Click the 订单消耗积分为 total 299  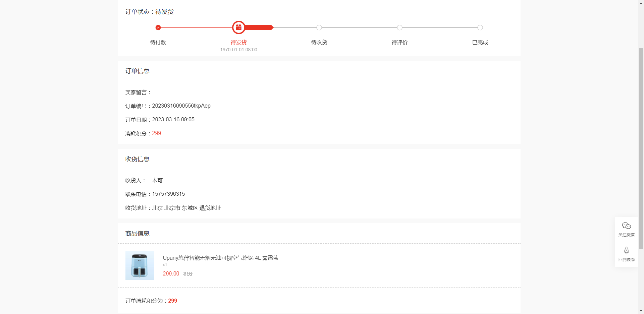[x=172, y=301]
